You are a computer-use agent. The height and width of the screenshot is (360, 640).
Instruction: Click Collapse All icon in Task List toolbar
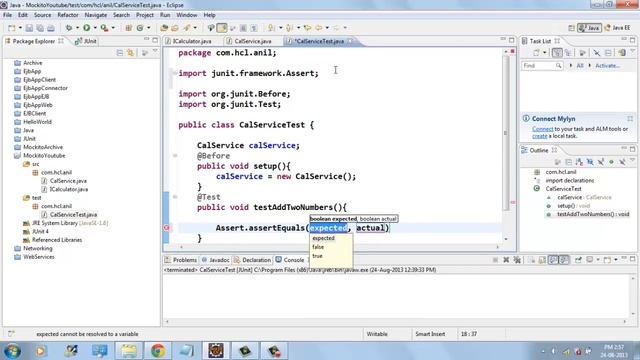608,53
